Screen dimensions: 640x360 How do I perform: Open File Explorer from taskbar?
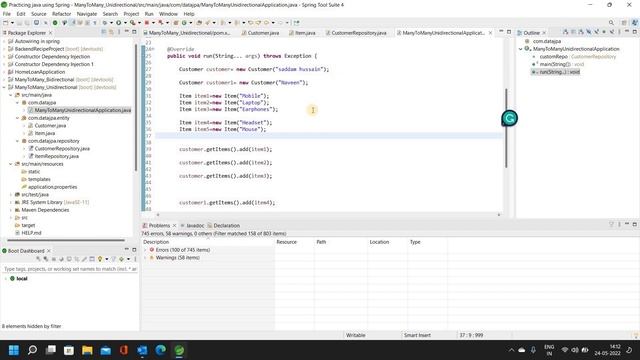click(x=87, y=350)
